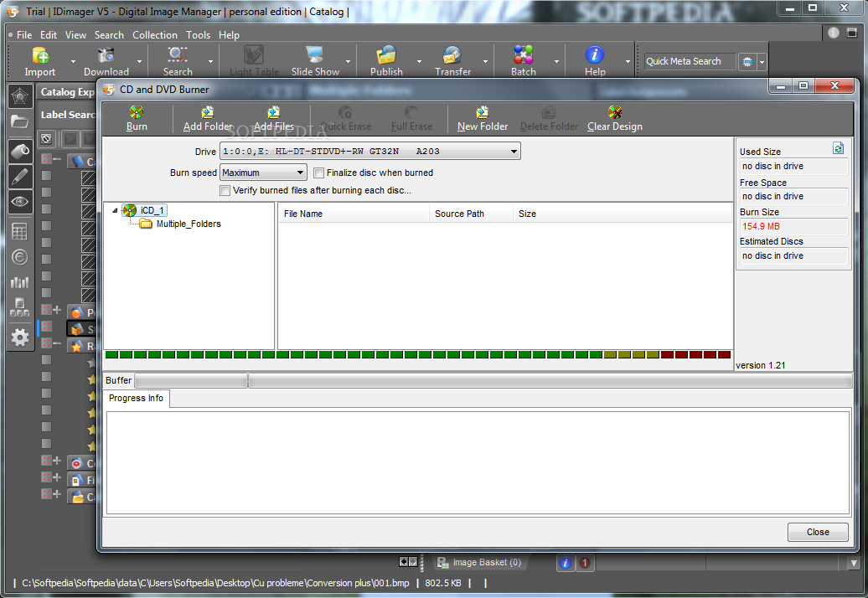Select the label tag sidebar icon
868x598 pixels.
20,151
